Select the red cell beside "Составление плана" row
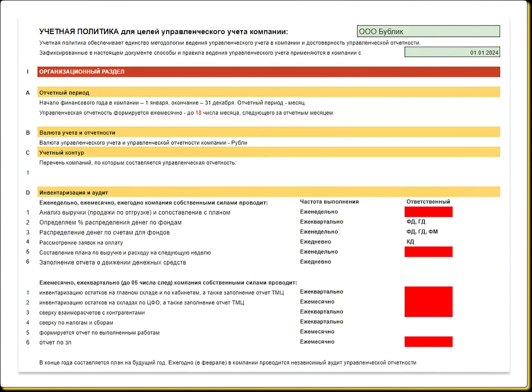This screenshot has height=392, width=532. (428, 252)
